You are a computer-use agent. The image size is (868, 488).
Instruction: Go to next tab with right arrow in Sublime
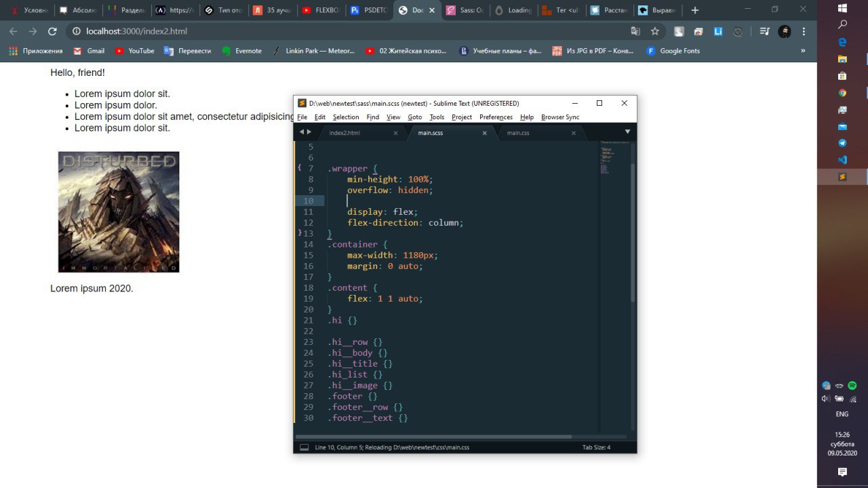click(x=309, y=132)
